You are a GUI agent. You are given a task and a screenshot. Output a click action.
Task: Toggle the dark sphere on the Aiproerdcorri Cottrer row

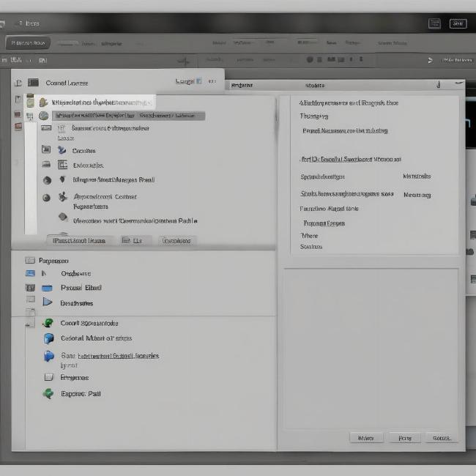tap(46, 198)
